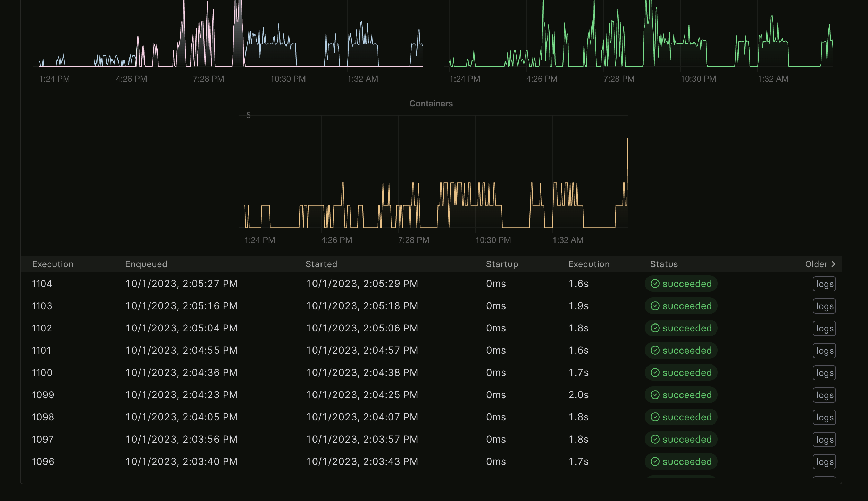
Task: Click succeeded check icon for execution 1104
Action: point(655,284)
